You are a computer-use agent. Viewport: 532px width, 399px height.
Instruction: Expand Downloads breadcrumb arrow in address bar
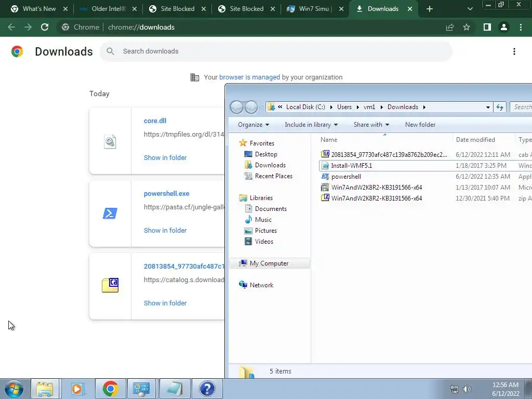pyautogui.click(x=424, y=107)
